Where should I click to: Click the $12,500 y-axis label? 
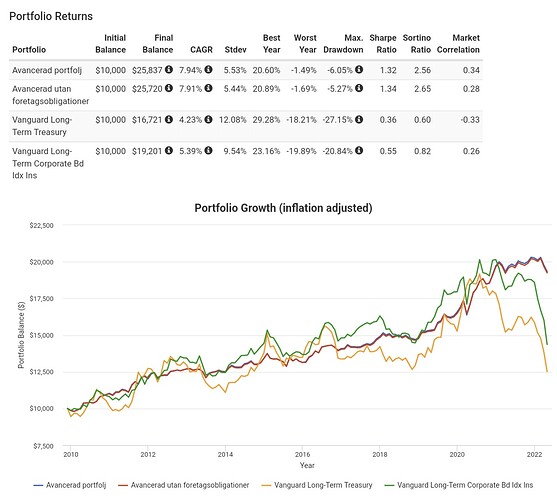(42, 372)
